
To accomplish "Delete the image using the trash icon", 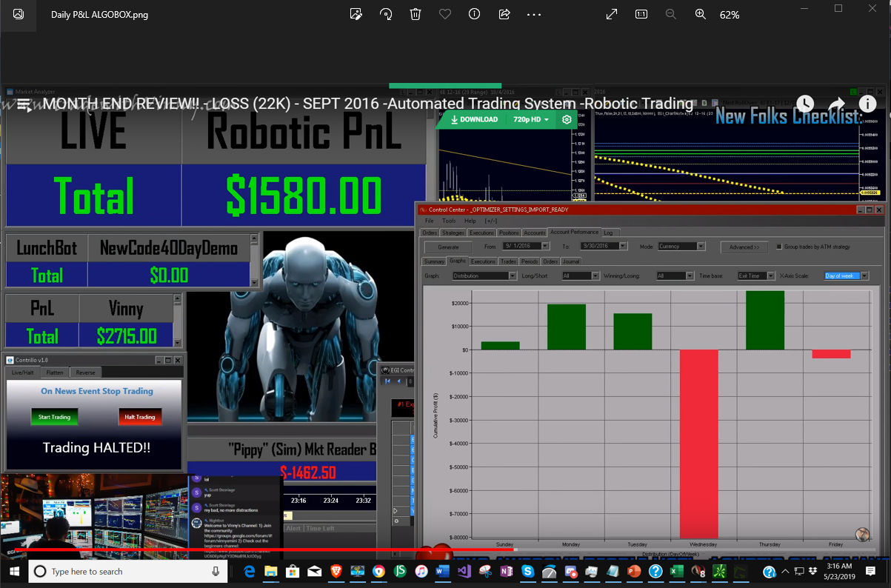I will coord(416,14).
